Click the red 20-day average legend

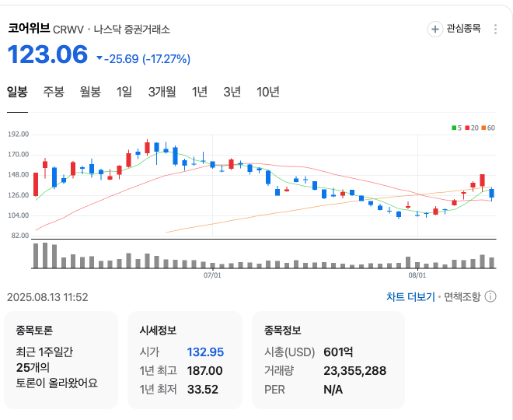472,128
